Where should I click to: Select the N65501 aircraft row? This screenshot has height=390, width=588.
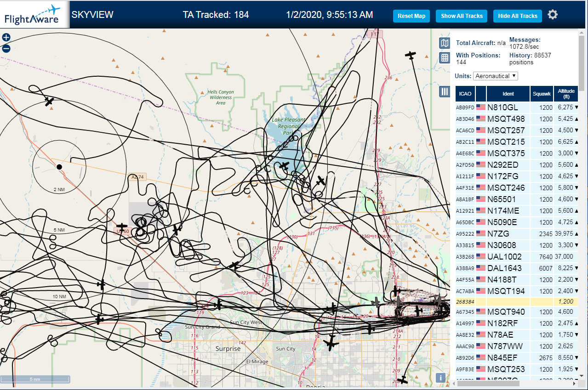pos(517,199)
